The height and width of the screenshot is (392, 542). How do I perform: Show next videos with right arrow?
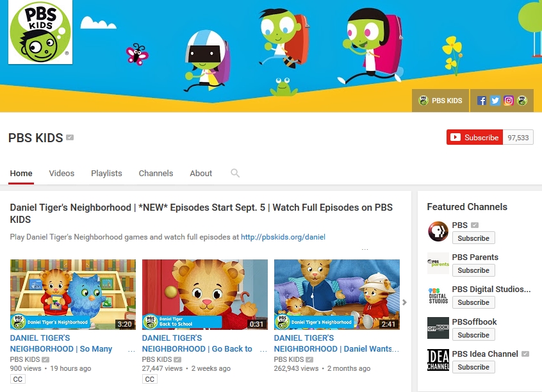point(404,302)
